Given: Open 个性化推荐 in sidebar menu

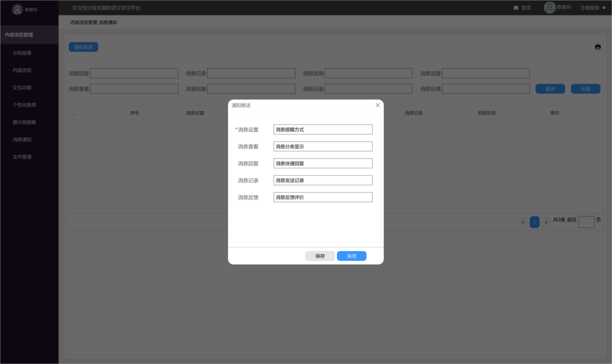Looking at the screenshot, I should (x=24, y=105).
